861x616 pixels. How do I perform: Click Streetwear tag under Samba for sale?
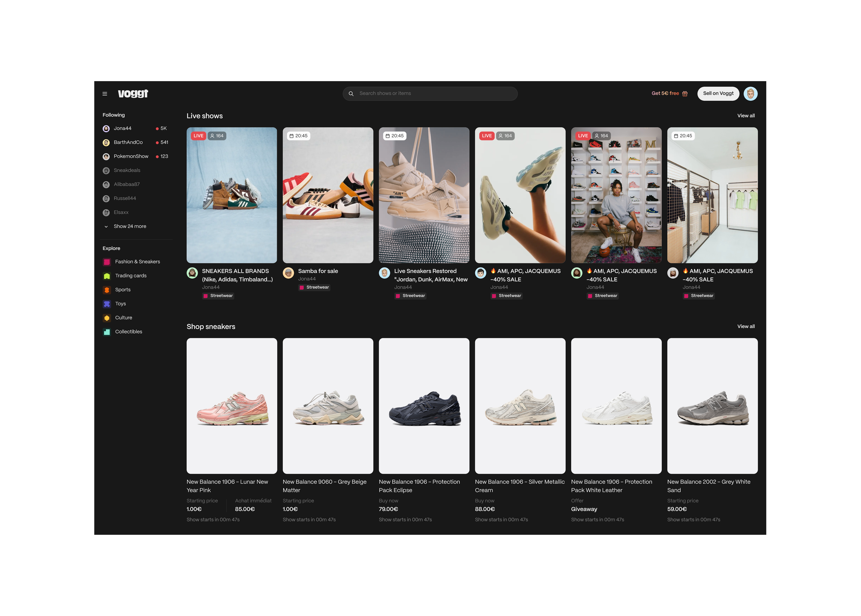[x=314, y=287]
